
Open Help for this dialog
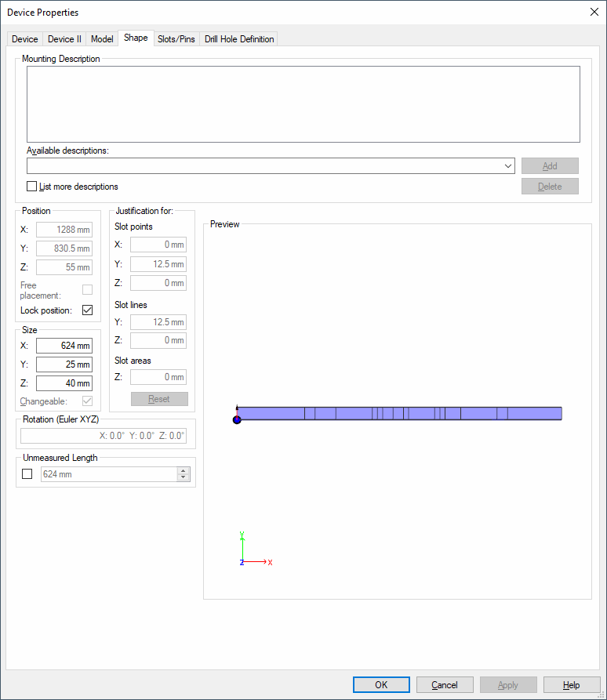(x=571, y=684)
